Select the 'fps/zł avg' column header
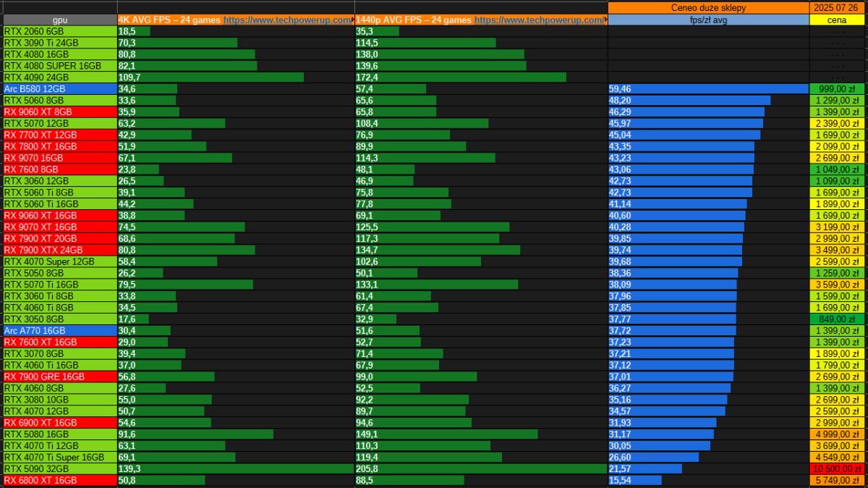The width and height of the screenshot is (868, 488). tap(708, 20)
